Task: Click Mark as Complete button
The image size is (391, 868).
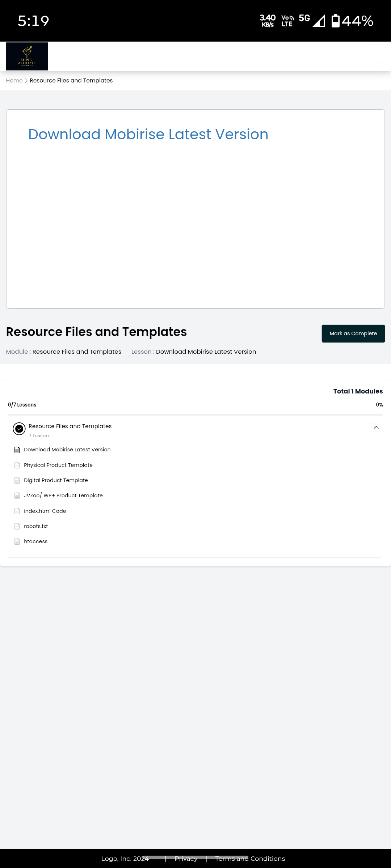Action: 353,333
